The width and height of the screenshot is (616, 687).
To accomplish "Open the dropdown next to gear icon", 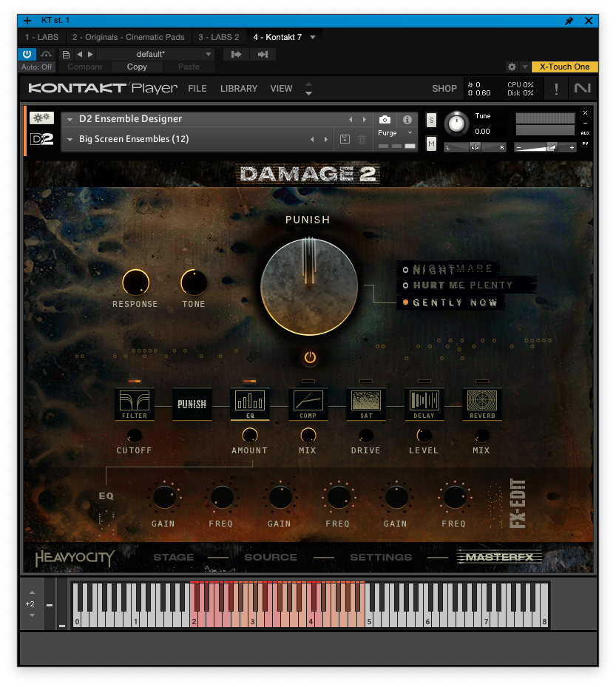I will [524, 67].
